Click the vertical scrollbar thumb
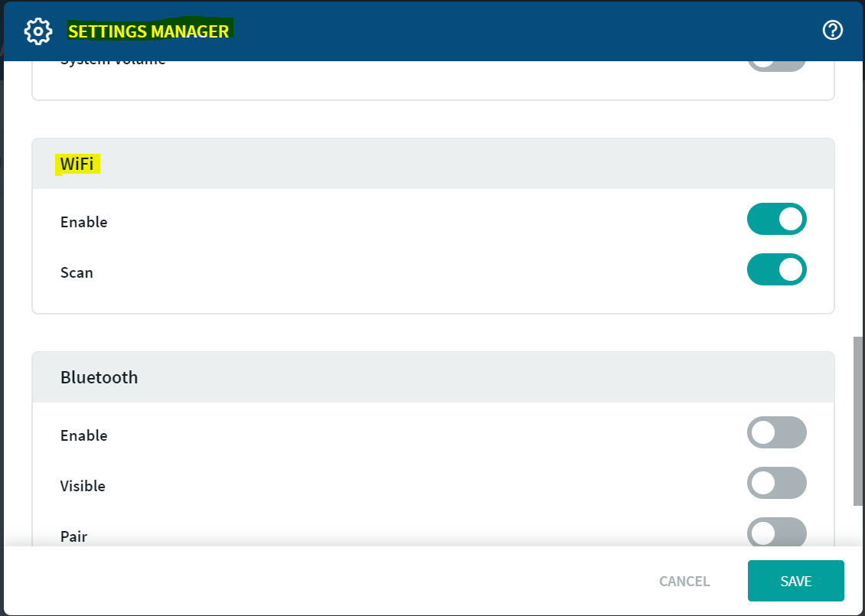 tap(858, 421)
